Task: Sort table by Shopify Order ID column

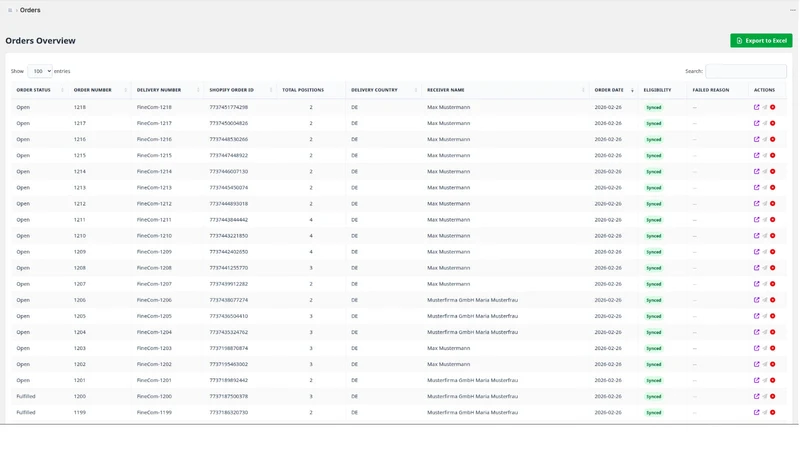Action: 241,90
